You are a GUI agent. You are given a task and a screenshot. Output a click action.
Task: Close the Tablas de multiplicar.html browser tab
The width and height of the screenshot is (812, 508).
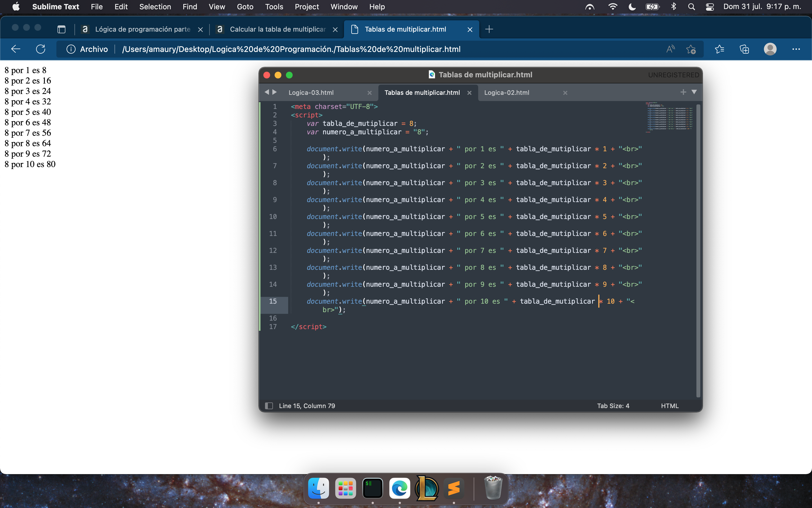click(x=470, y=30)
